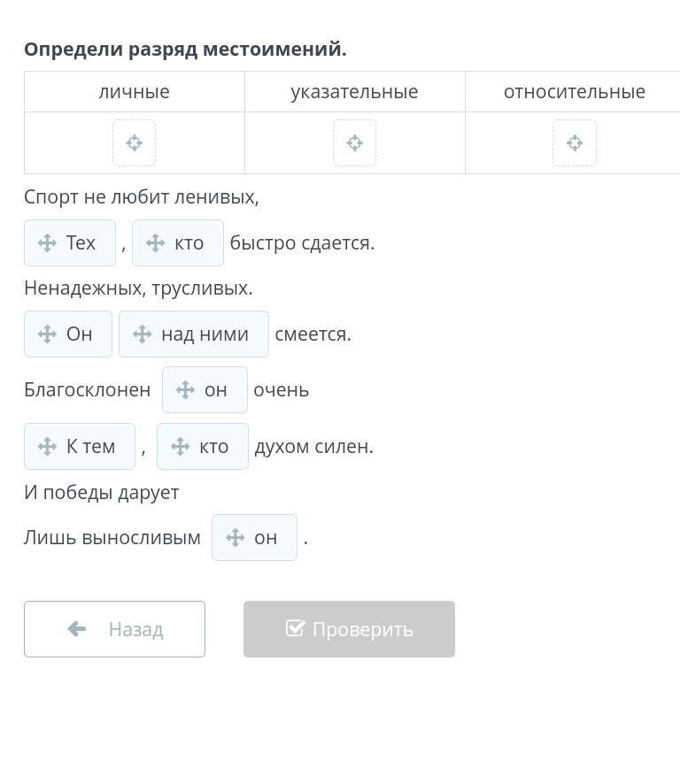Viewport: 680px width, 784px height.
Task: Click the move icon on 'К тем' chip
Action: coord(47,446)
